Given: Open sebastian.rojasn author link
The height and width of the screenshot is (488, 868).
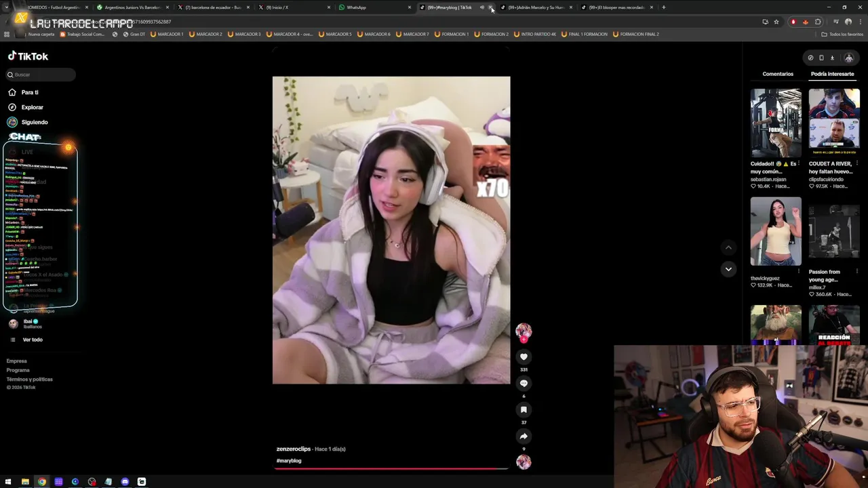Looking at the screenshot, I should [x=768, y=180].
